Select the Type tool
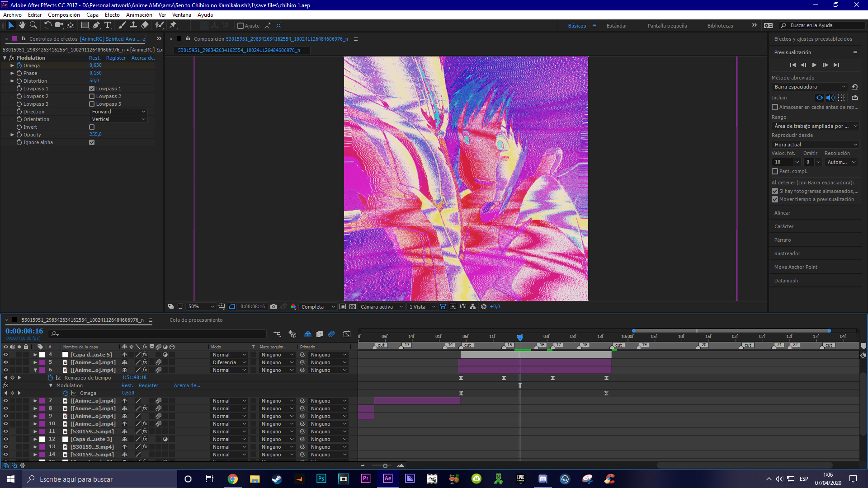Image resolution: width=868 pixels, height=488 pixels. pyautogui.click(x=108, y=25)
